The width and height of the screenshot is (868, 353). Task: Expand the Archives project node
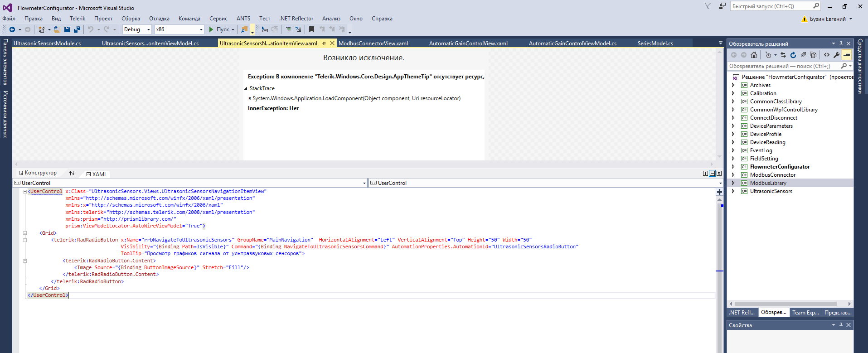pyautogui.click(x=733, y=85)
